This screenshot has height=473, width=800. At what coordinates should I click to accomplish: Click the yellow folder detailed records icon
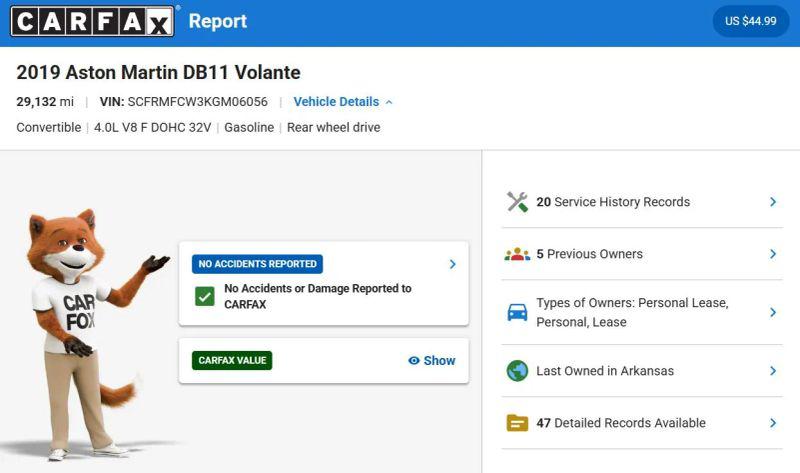tap(517, 423)
